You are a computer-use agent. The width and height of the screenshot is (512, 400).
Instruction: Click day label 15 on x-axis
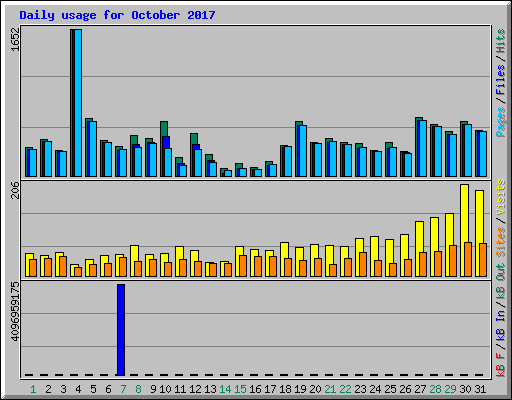tap(240, 389)
